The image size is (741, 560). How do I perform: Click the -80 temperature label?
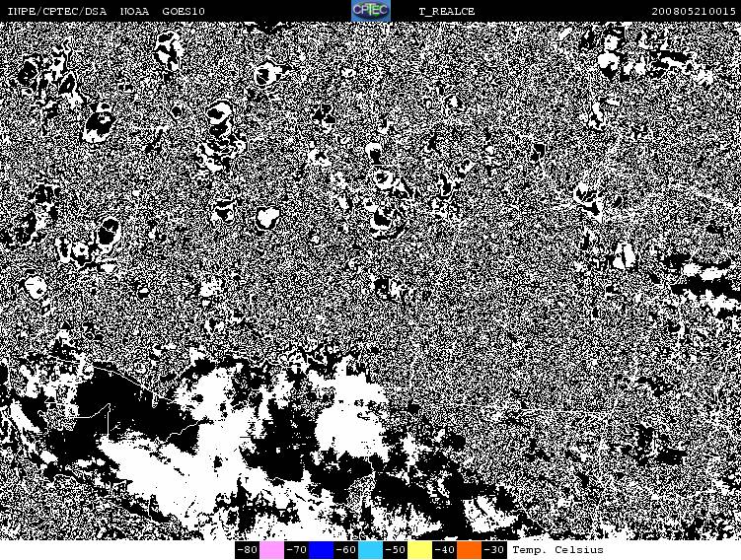[x=247, y=550]
